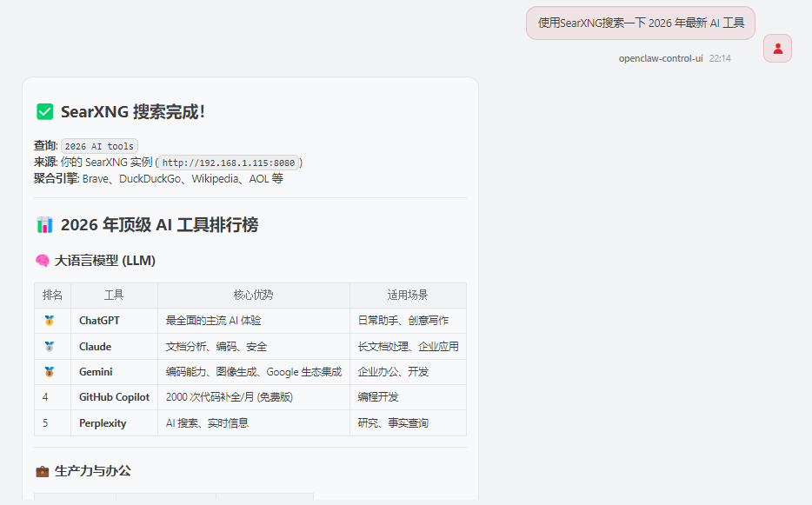Click the 2026 年顶级 AI 工具排行榜 heading
812x505 pixels.
tap(159, 225)
